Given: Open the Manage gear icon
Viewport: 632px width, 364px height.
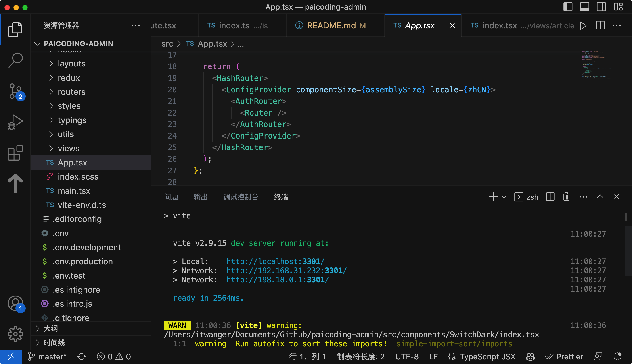Looking at the screenshot, I should (x=15, y=334).
